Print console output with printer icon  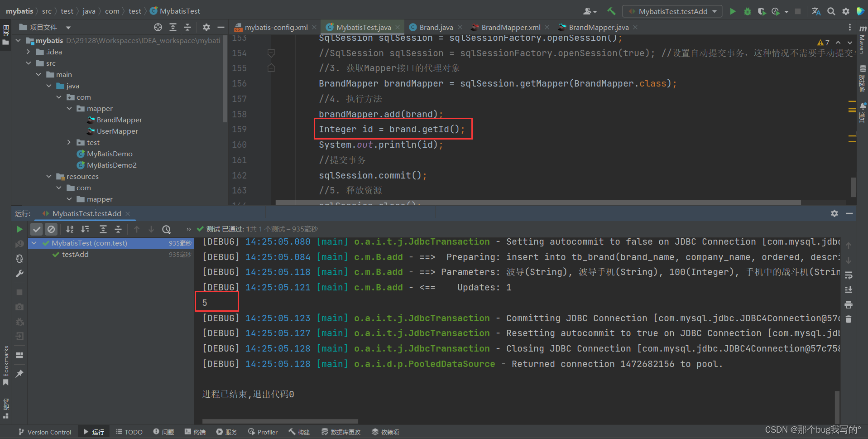click(849, 304)
